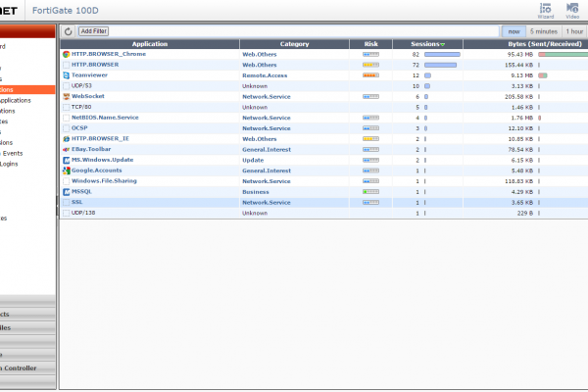Image resolution: width=588 pixels, height=392 pixels.
Task: Click the blank icon beside OCSP
Action: click(x=67, y=128)
